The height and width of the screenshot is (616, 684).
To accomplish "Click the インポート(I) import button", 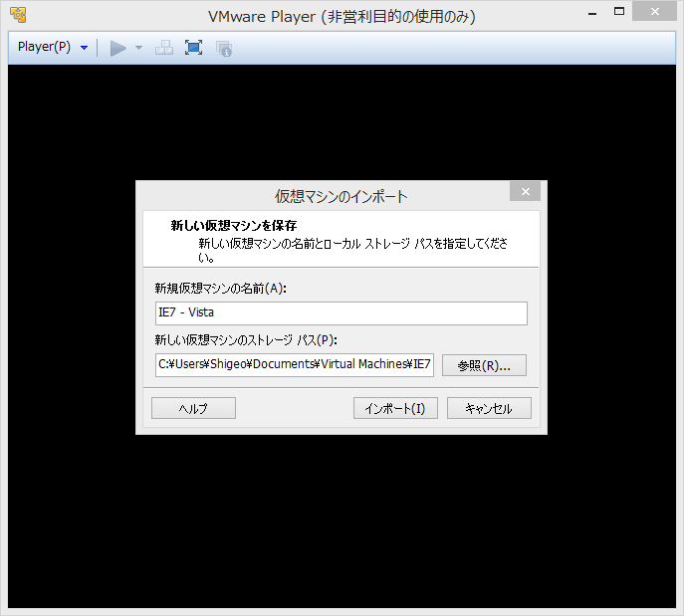I will 395,408.
